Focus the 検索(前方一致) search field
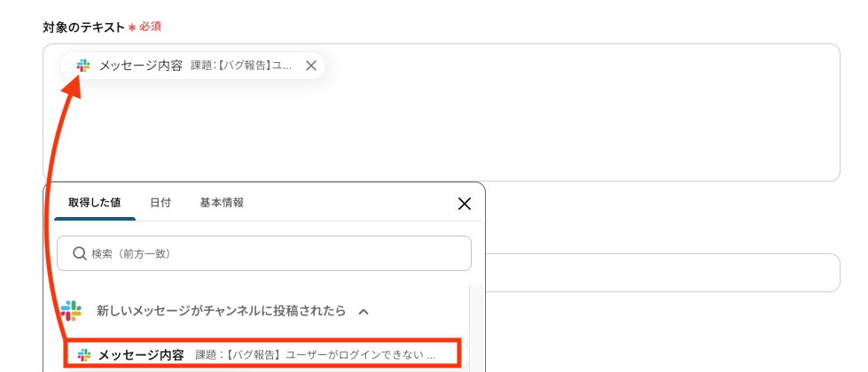 [266, 253]
